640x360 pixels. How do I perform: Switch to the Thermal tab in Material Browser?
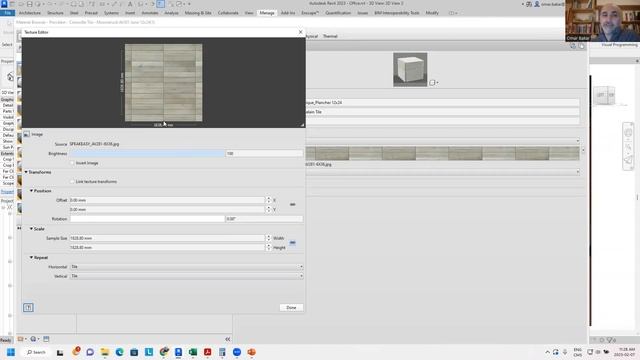pyautogui.click(x=330, y=36)
